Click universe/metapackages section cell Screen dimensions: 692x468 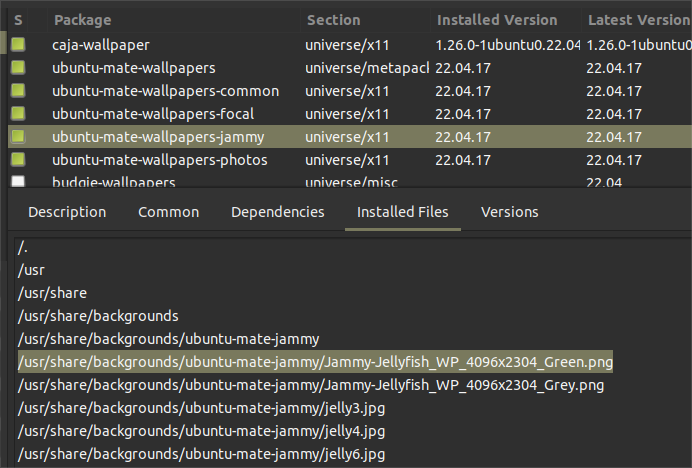pyautogui.click(x=367, y=68)
